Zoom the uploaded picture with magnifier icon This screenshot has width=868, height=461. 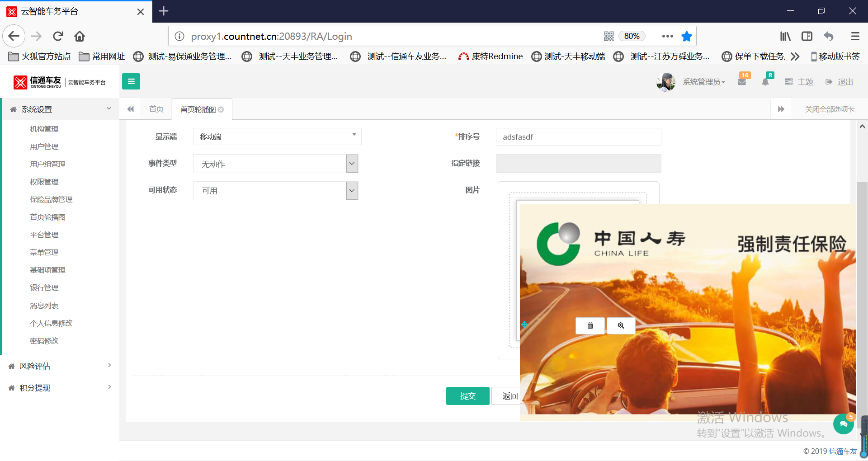pyautogui.click(x=621, y=325)
